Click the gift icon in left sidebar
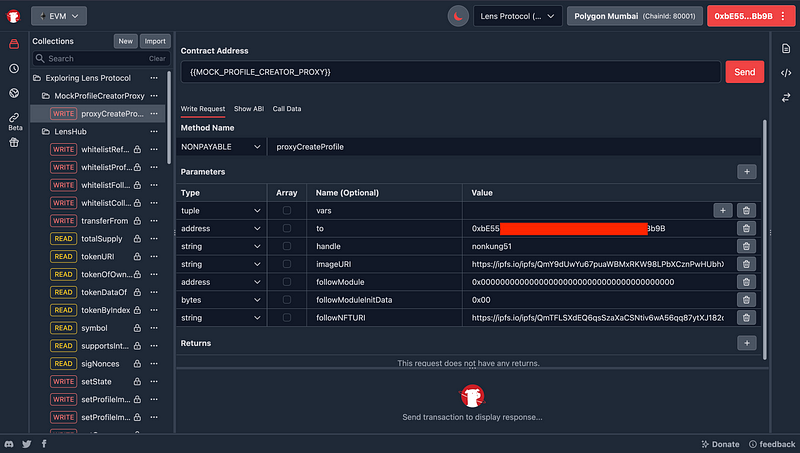800x453 pixels. tap(14, 142)
